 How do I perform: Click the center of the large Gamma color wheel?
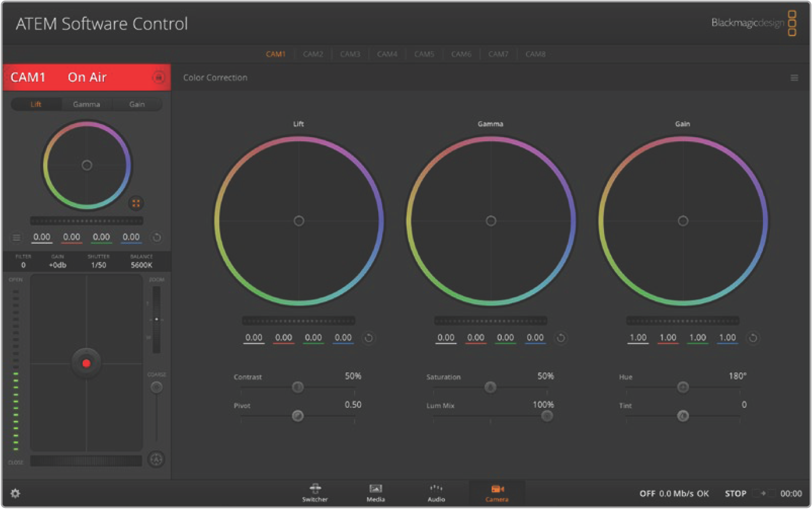click(491, 221)
